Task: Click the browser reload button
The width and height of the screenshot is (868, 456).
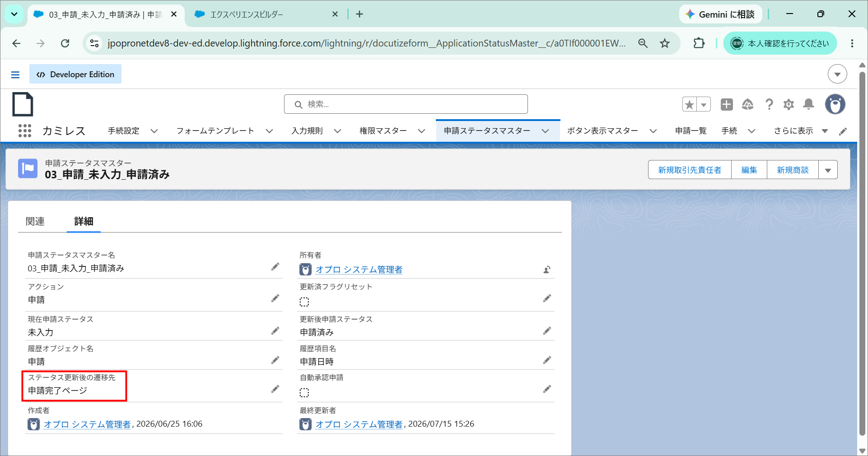Action: click(65, 43)
